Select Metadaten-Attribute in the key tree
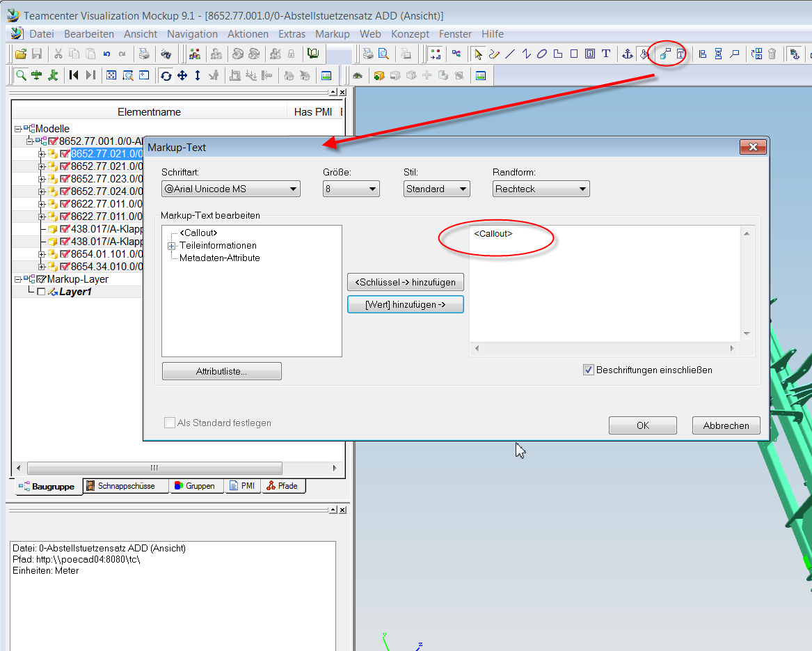 pos(220,258)
